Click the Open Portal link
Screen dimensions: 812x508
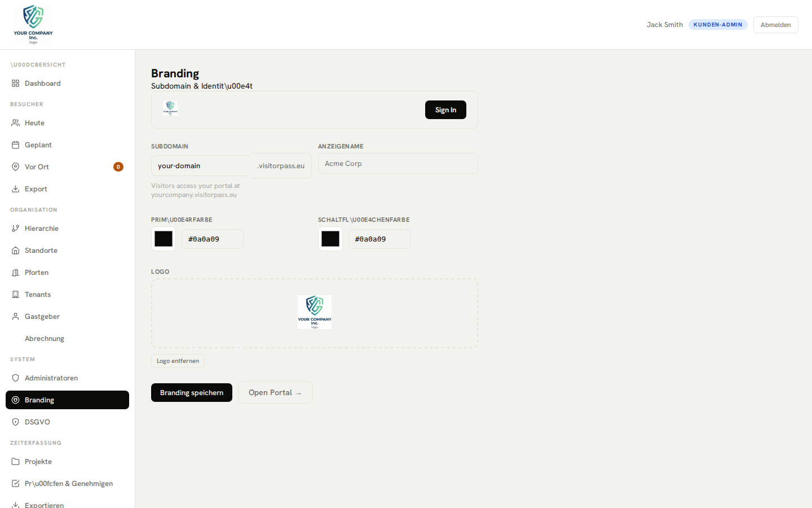[x=275, y=392]
